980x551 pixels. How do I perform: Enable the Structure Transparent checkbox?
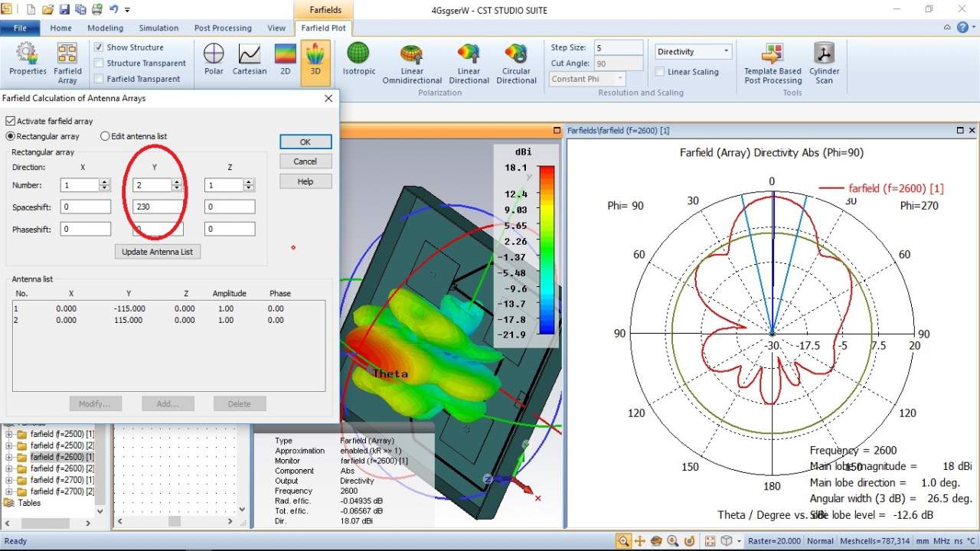[99, 64]
